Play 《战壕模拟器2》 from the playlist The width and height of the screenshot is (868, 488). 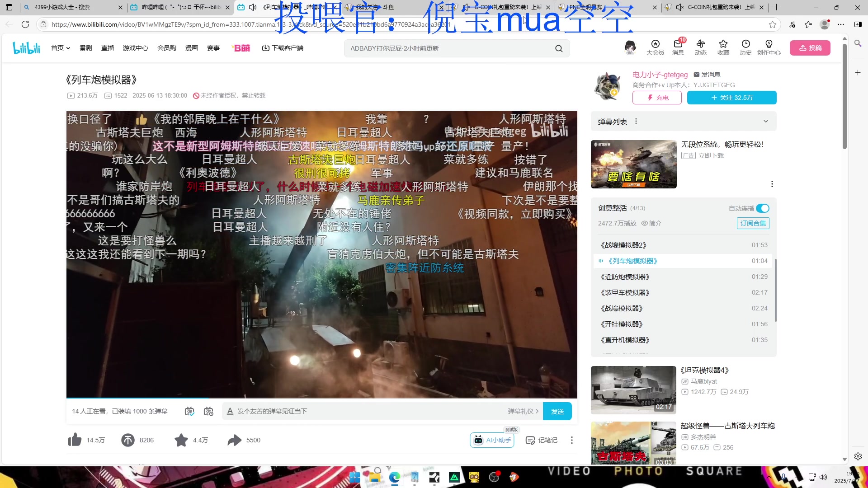click(x=684, y=245)
